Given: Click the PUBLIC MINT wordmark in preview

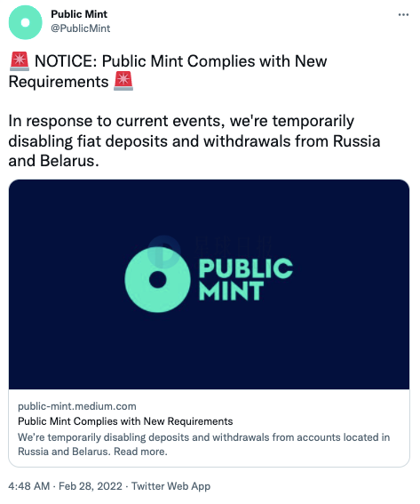Looking at the screenshot, I should (246, 279).
